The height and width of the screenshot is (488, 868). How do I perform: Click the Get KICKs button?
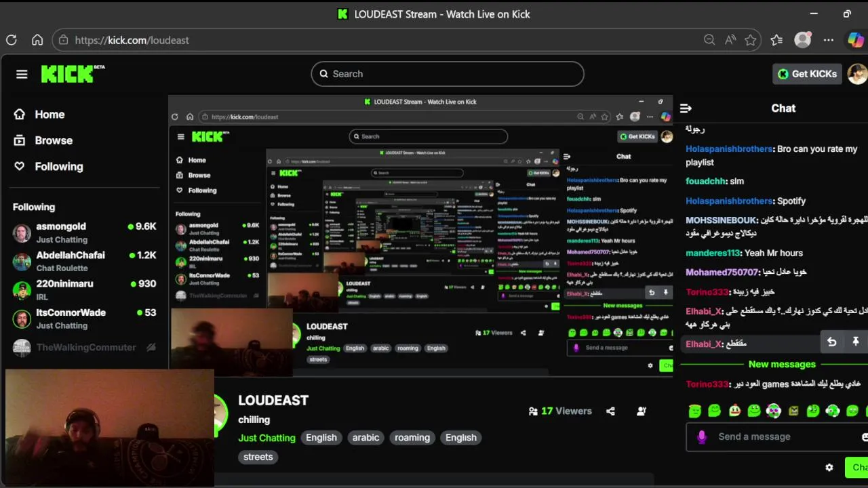[x=807, y=74]
